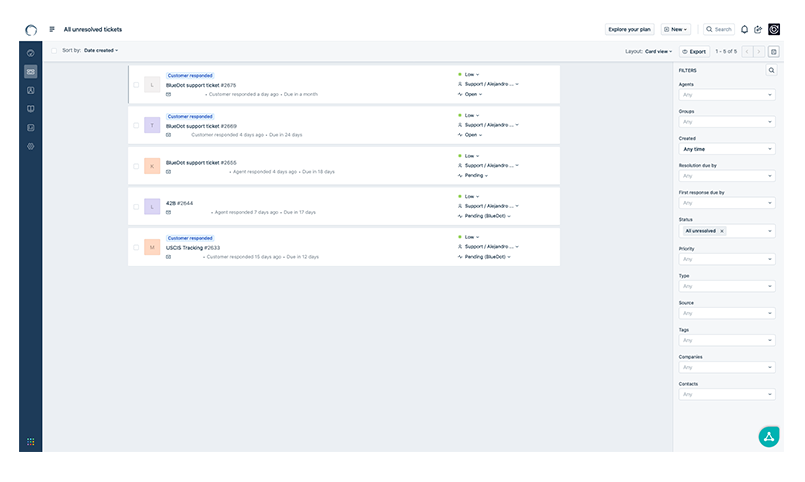Open the Groups filter dropdown
Screen dimensions: 805x482
pyautogui.click(x=726, y=122)
